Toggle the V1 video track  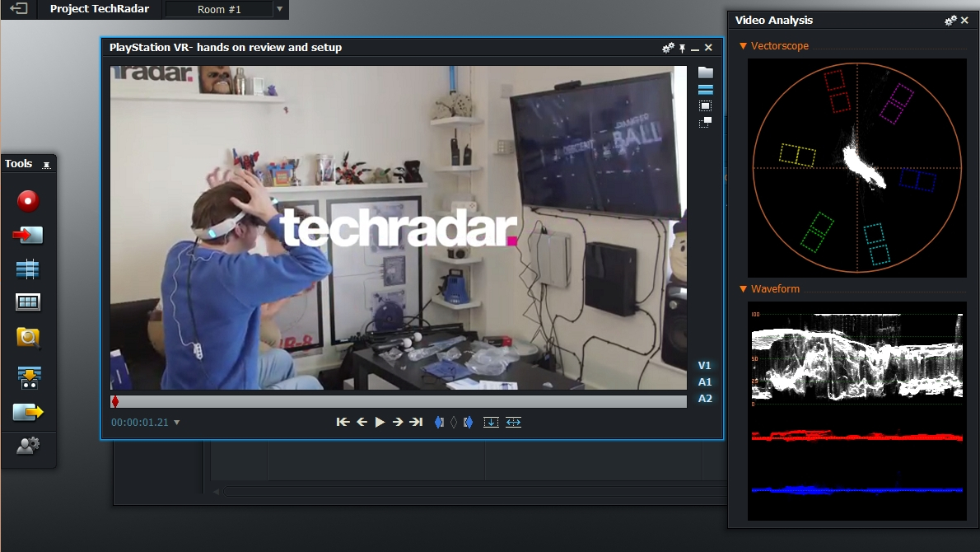704,365
